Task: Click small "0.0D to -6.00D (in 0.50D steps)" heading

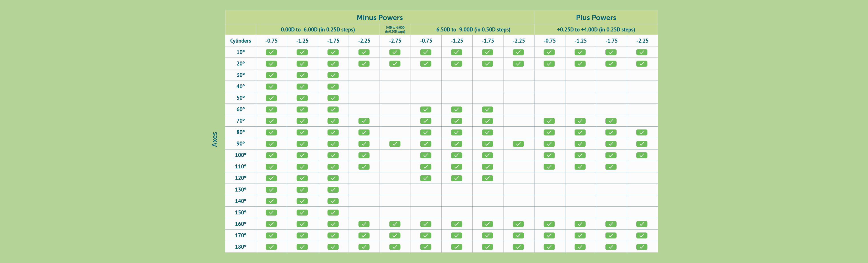Action: pos(395,30)
